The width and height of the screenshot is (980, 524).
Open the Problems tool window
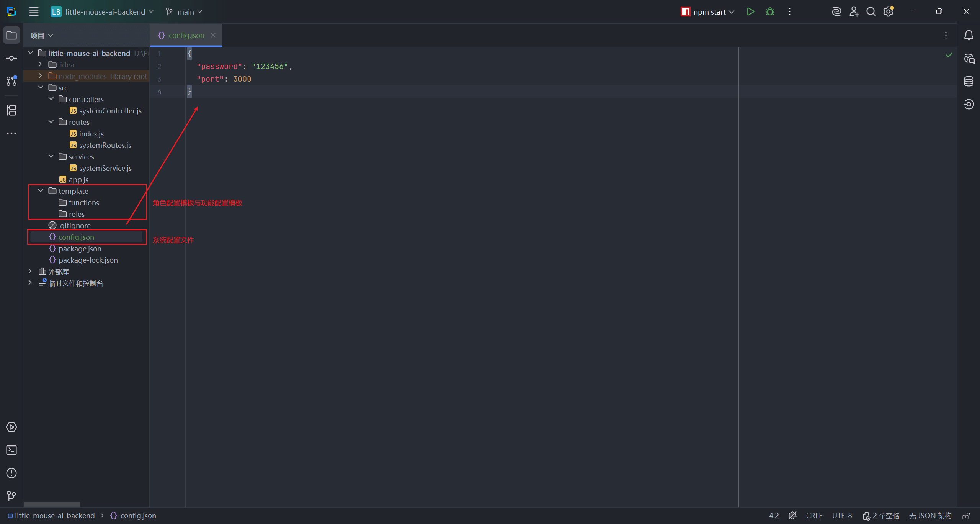tap(11, 473)
